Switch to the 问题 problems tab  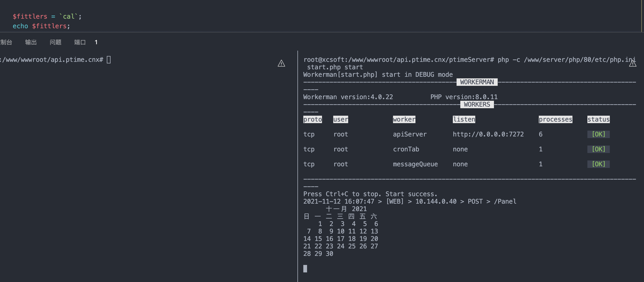(56, 42)
